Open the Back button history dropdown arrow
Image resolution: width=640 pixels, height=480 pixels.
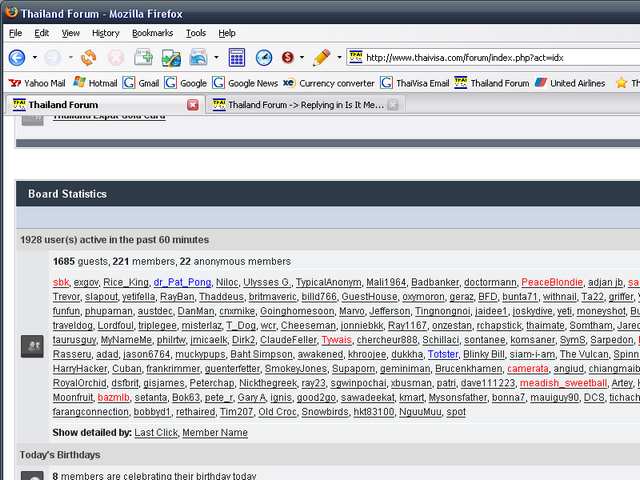click(34, 58)
